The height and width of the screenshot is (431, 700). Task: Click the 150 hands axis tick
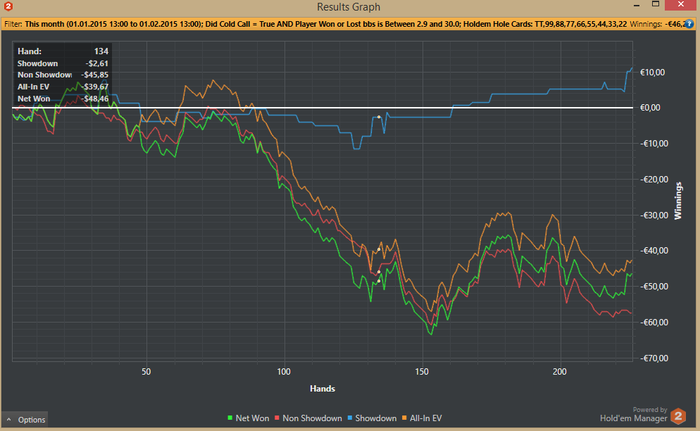pyautogui.click(x=421, y=372)
